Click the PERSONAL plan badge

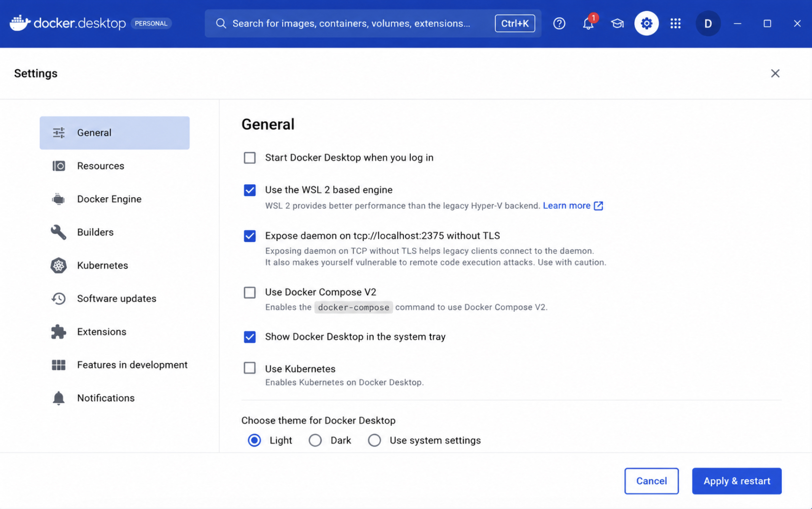[151, 23]
